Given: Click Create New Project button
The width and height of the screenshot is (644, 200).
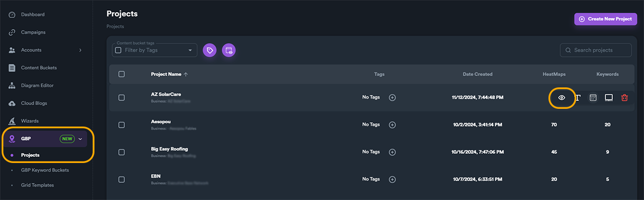Looking at the screenshot, I should pyautogui.click(x=606, y=19).
